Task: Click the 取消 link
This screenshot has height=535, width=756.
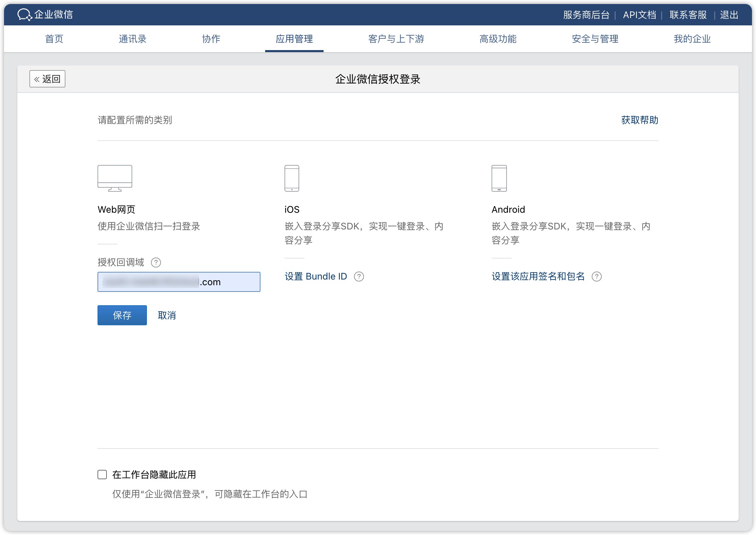Action: tap(167, 315)
